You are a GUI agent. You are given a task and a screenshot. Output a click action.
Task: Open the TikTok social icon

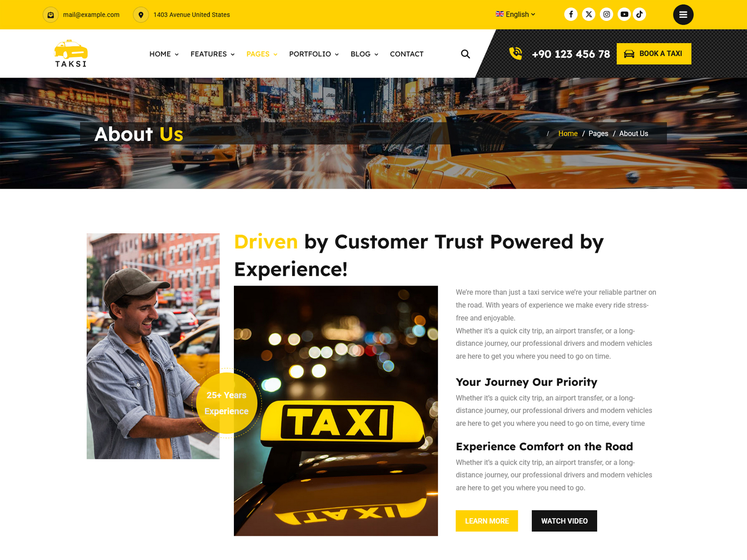point(640,14)
